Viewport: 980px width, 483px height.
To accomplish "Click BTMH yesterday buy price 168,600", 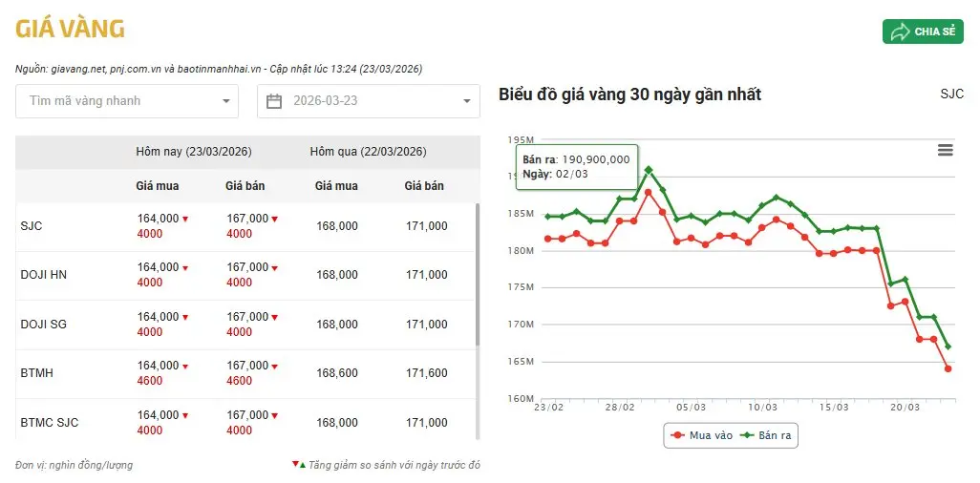I will click(337, 373).
